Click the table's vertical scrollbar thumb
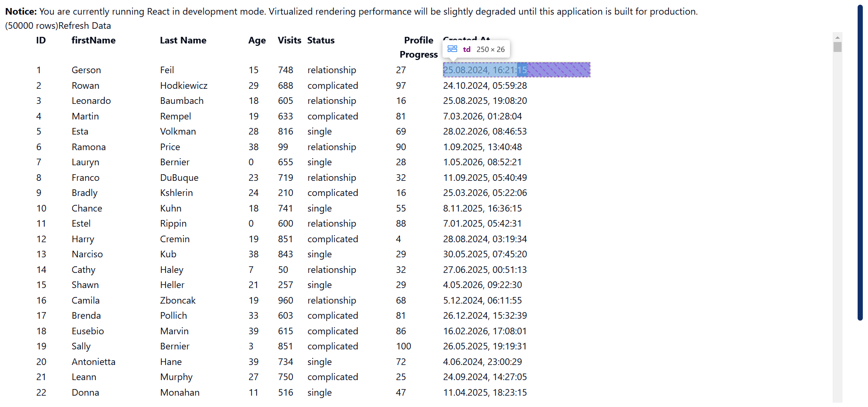Image resolution: width=868 pixels, height=407 pixels. [837, 47]
